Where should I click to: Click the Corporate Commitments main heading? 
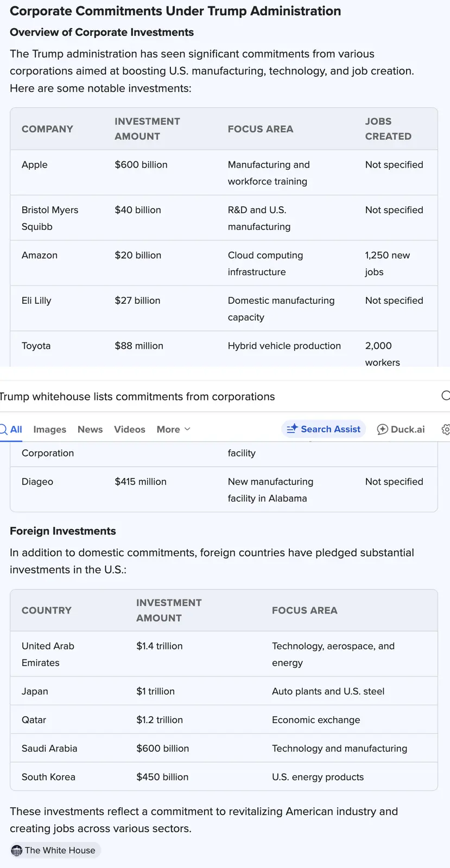[175, 11]
